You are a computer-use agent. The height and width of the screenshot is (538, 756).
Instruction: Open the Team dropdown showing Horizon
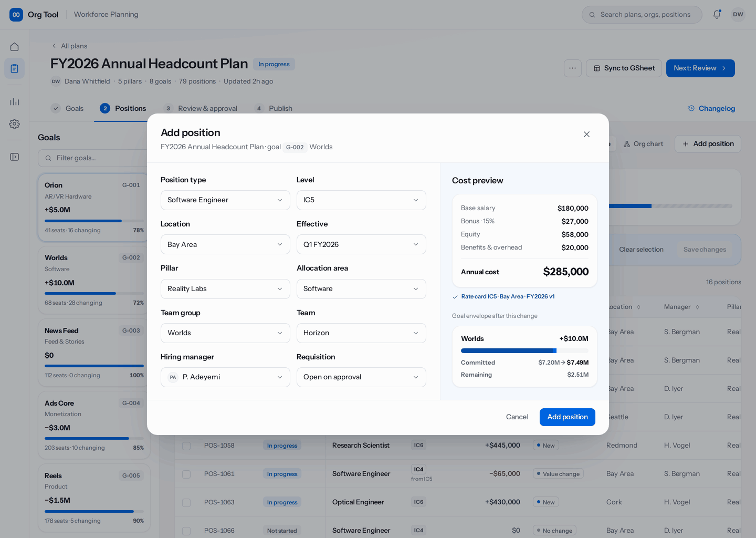coord(361,333)
